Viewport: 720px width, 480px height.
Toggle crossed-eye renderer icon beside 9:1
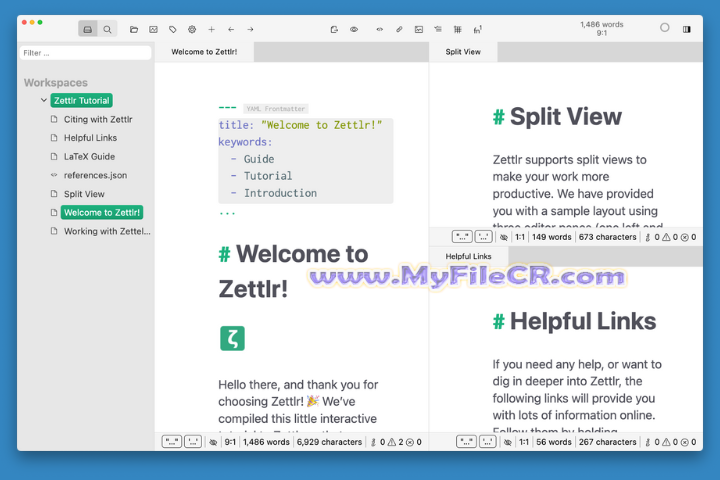[x=213, y=442]
